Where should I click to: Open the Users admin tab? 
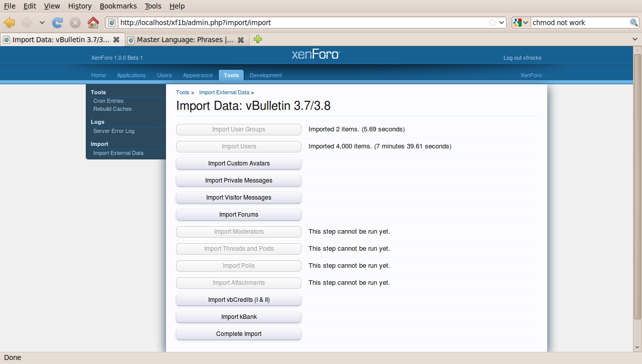pyautogui.click(x=165, y=75)
